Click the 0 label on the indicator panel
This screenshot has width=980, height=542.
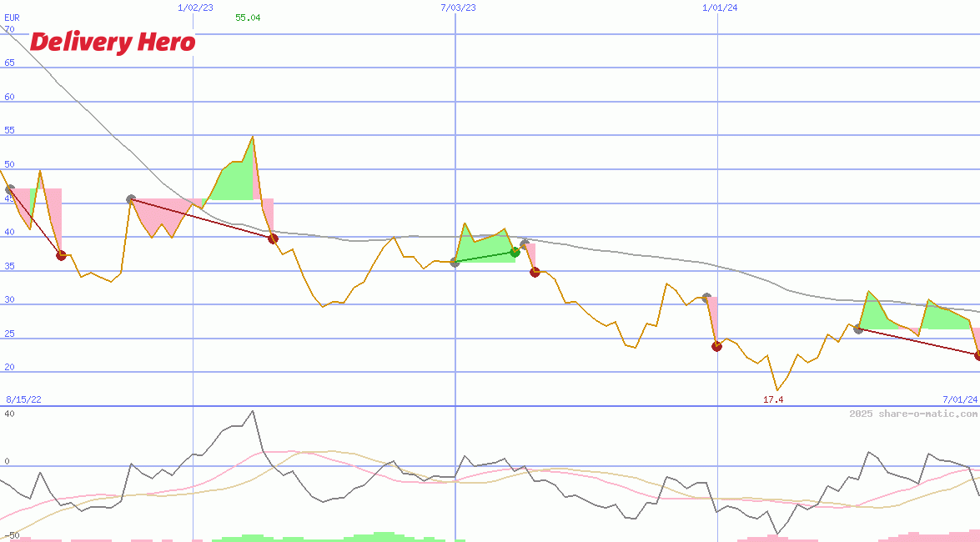point(7,461)
